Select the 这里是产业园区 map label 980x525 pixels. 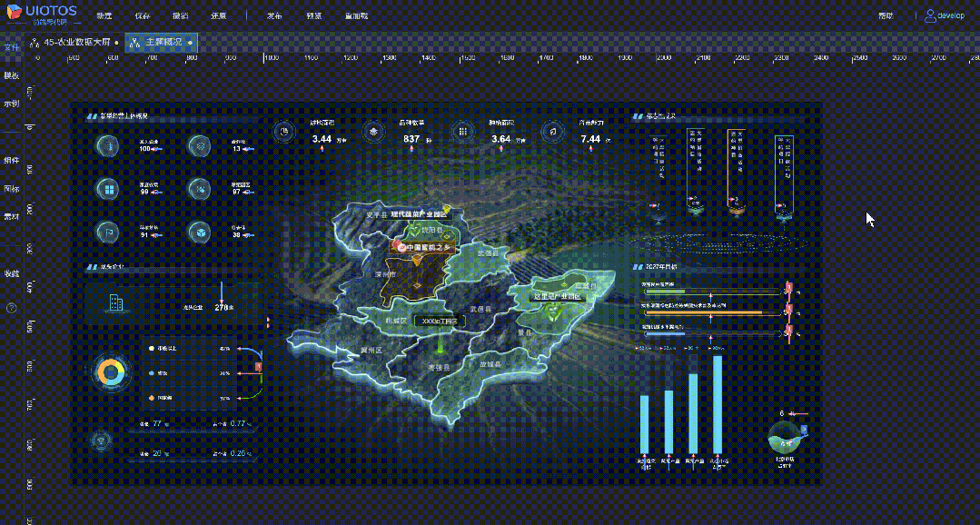(x=556, y=297)
